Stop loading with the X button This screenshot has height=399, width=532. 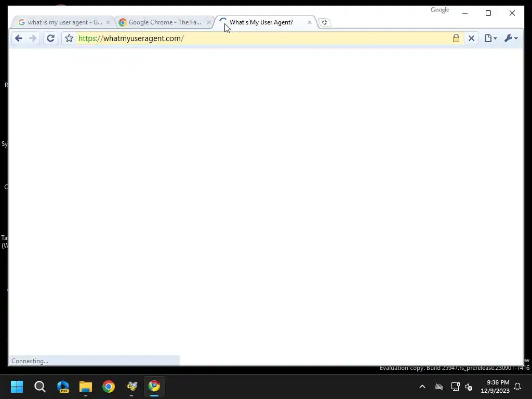pos(471,38)
